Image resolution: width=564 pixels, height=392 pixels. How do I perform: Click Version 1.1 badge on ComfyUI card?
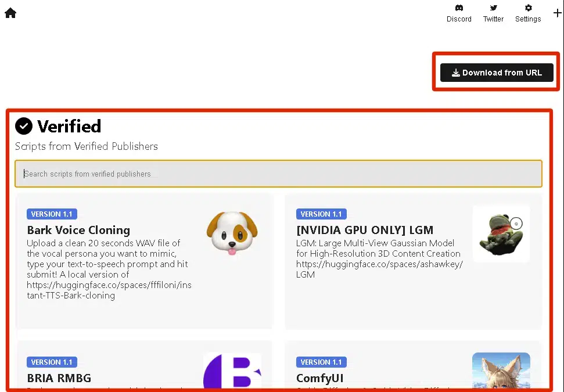click(321, 362)
